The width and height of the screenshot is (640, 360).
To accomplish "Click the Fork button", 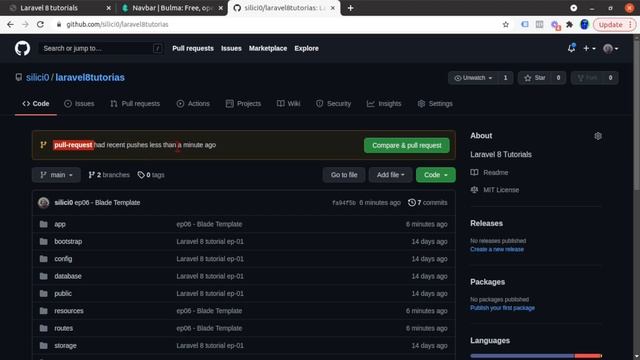I will pos(587,78).
